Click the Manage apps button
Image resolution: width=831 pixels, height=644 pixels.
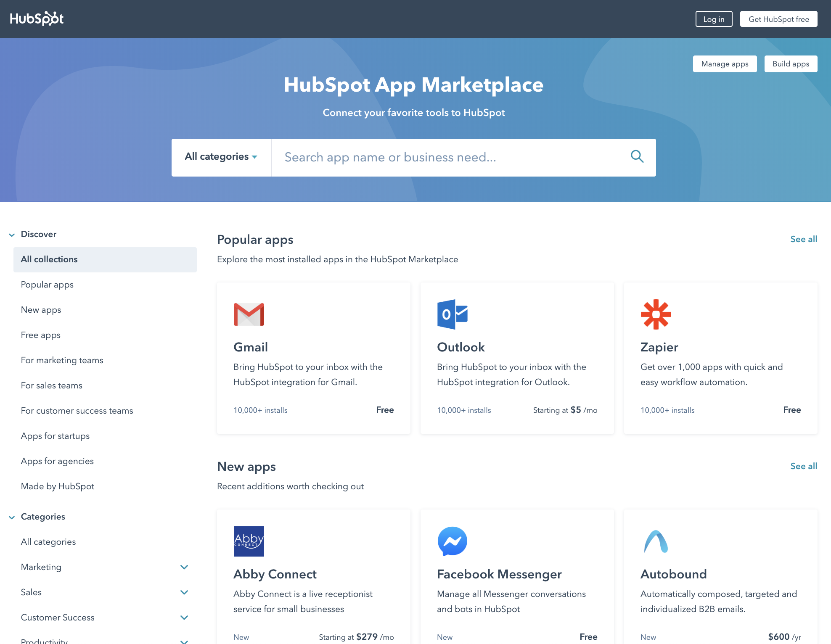725,64
